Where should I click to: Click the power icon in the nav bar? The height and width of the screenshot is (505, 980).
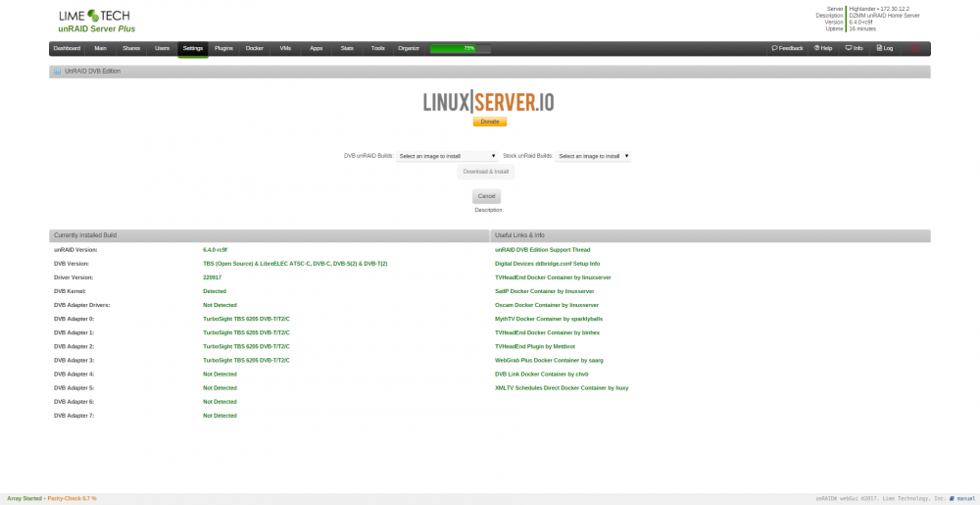[x=915, y=48]
